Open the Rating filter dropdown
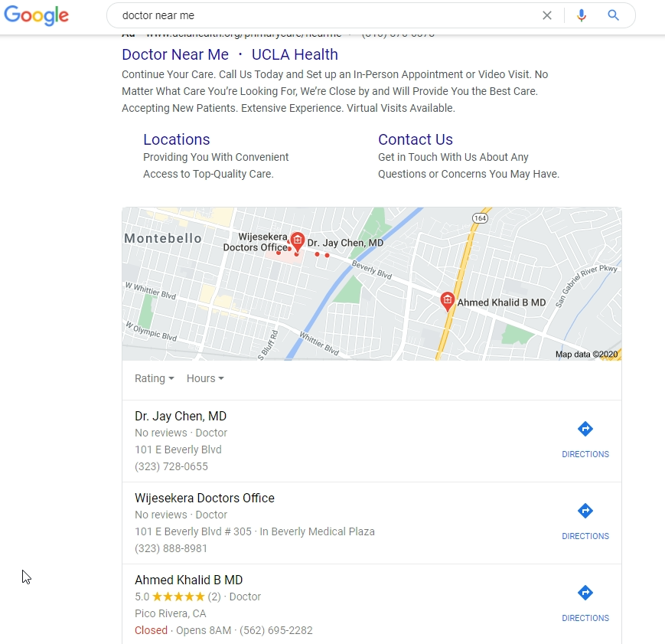 [x=155, y=378]
